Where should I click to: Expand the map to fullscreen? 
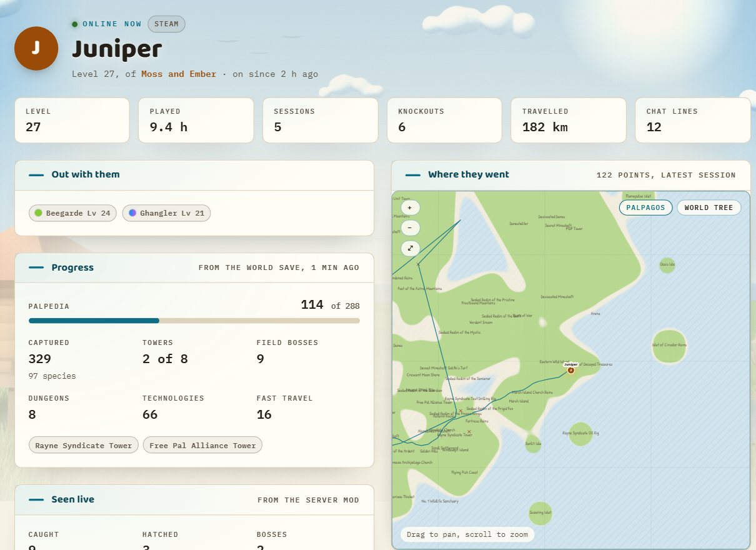pos(410,248)
